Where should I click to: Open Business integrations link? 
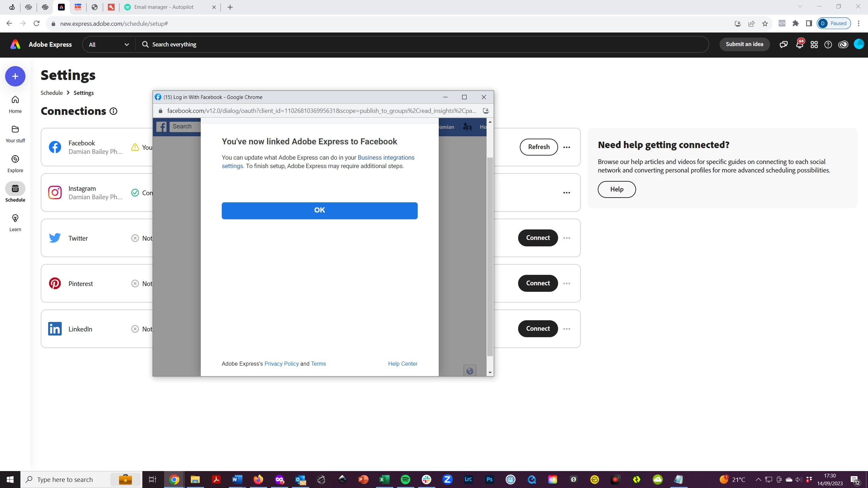point(386,158)
